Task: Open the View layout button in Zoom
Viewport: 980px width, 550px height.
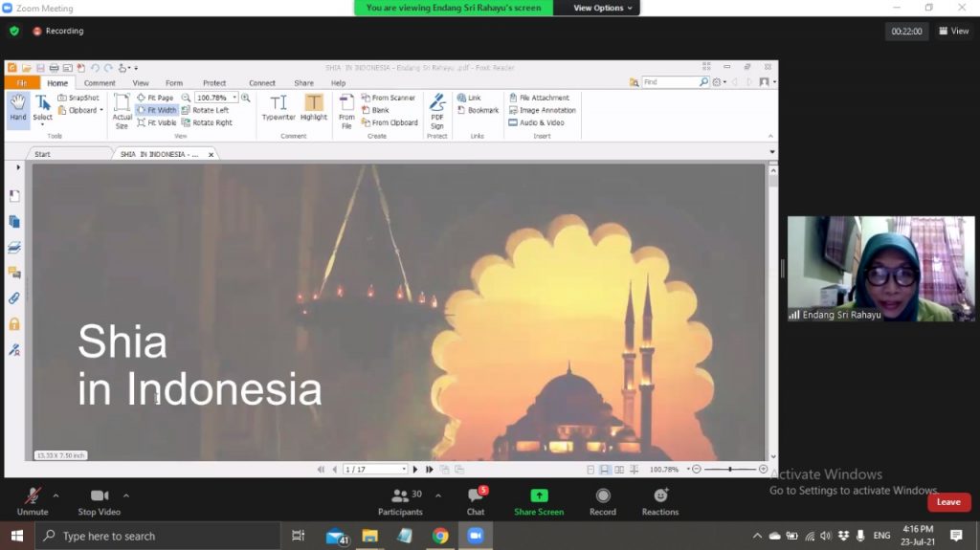Action: point(954,31)
